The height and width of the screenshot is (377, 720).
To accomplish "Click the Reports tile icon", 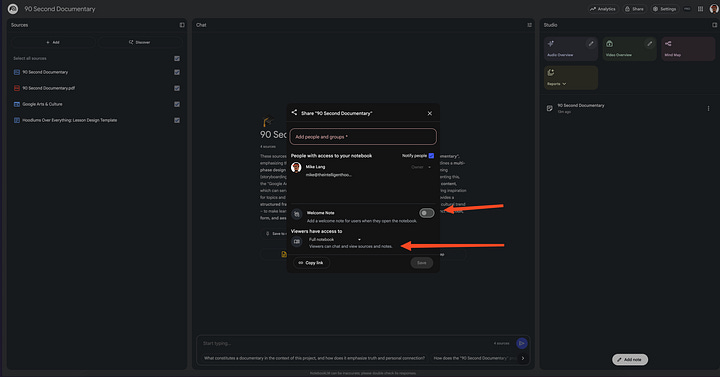I will 551,73.
